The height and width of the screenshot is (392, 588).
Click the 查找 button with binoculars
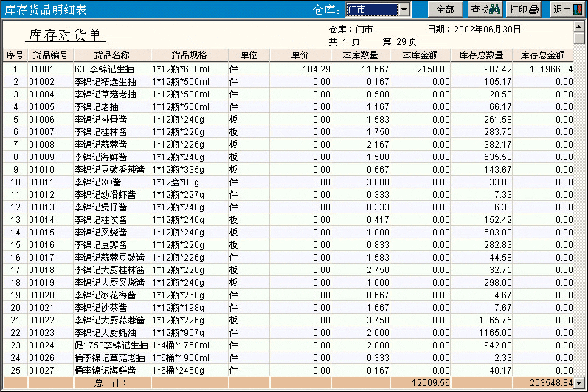click(485, 10)
